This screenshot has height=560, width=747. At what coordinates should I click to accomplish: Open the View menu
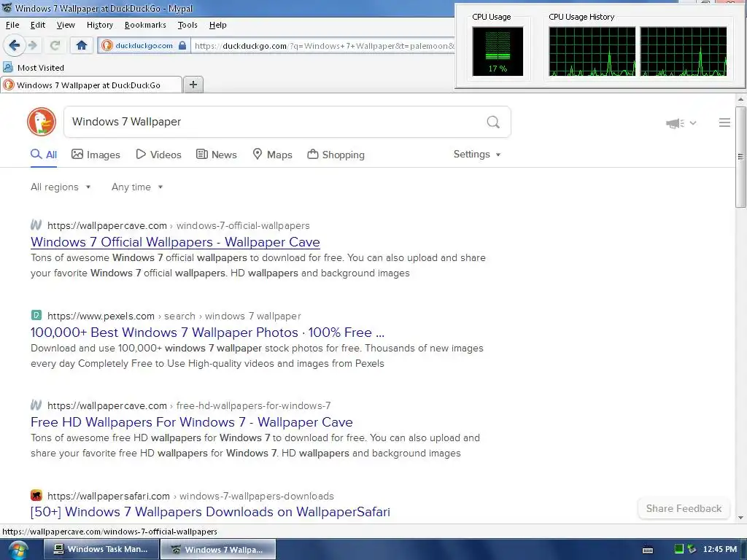pyautogui.click(x=66, y=25)
